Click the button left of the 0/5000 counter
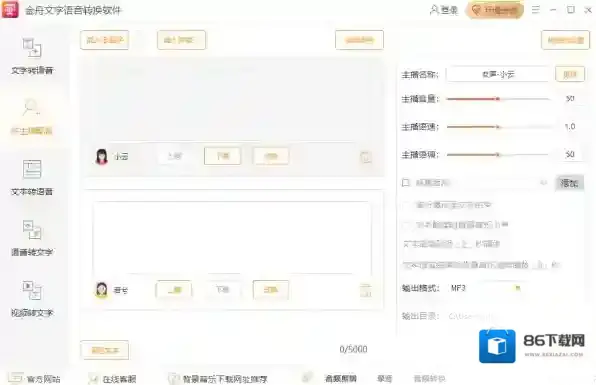The image size is (596, 385). point(105,350)
